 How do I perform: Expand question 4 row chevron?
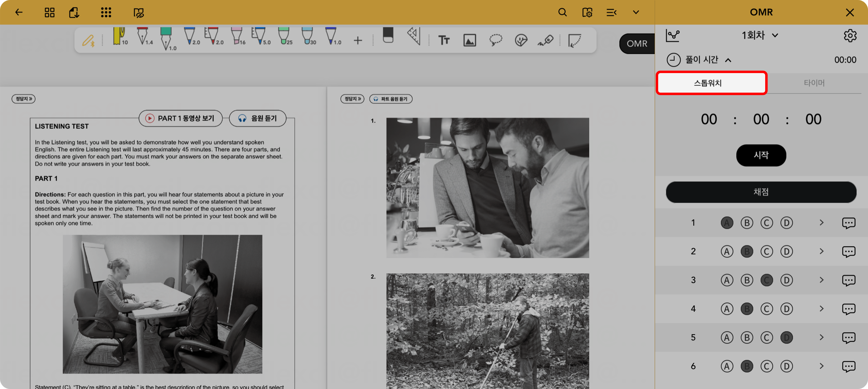point(821,309)
